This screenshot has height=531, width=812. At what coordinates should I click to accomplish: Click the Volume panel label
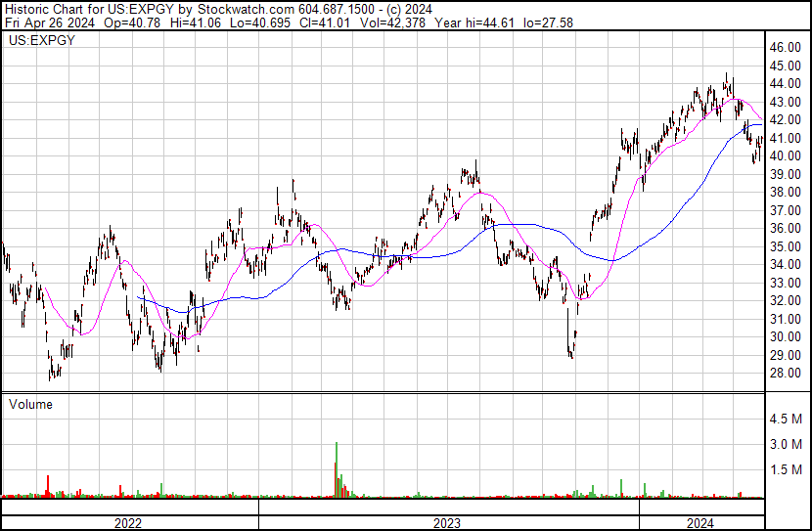30,404
